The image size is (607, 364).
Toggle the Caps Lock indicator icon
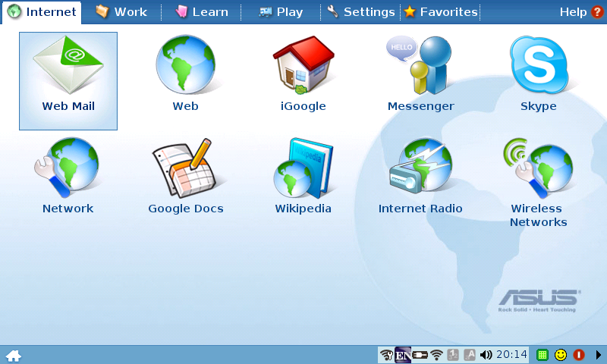tap(469, 355)
